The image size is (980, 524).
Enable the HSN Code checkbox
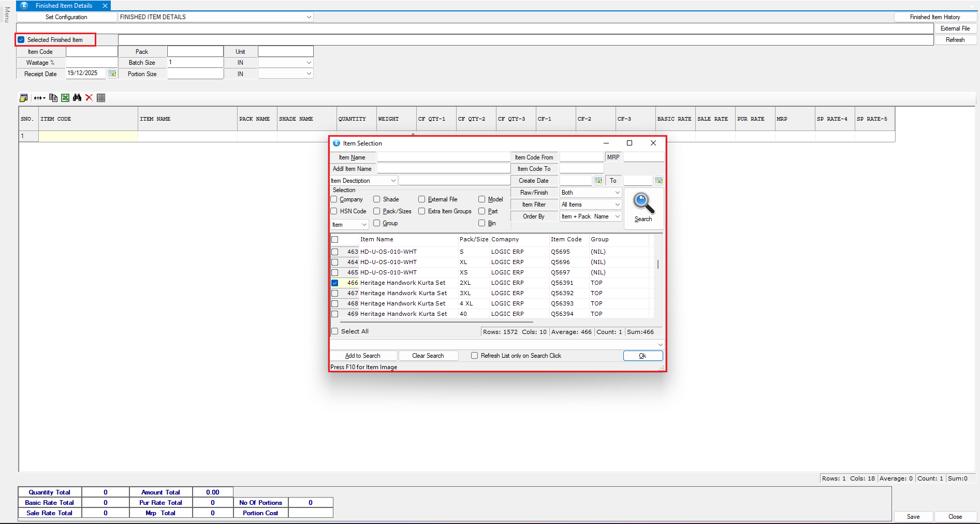(334, 211)
